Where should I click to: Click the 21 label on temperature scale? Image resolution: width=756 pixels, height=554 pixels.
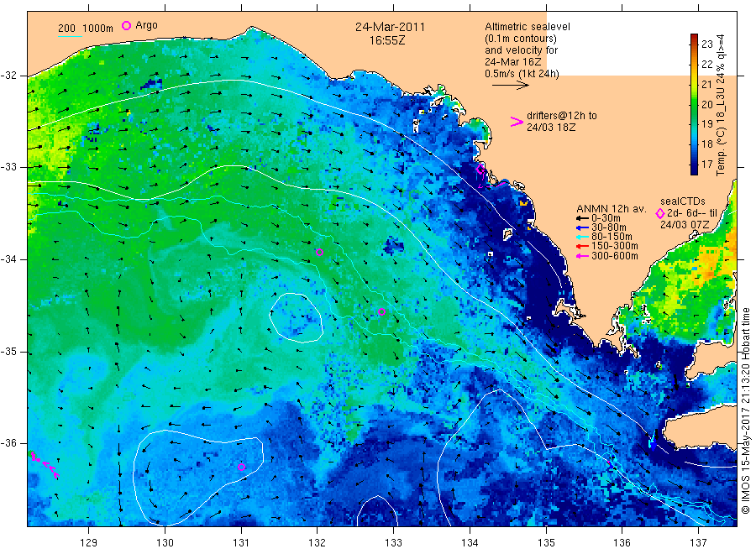pyautogui.click(x=706, y=85)
